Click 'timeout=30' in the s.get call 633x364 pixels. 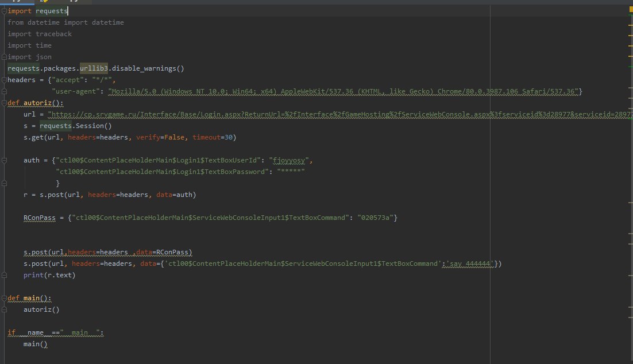[x=213, y=138]
